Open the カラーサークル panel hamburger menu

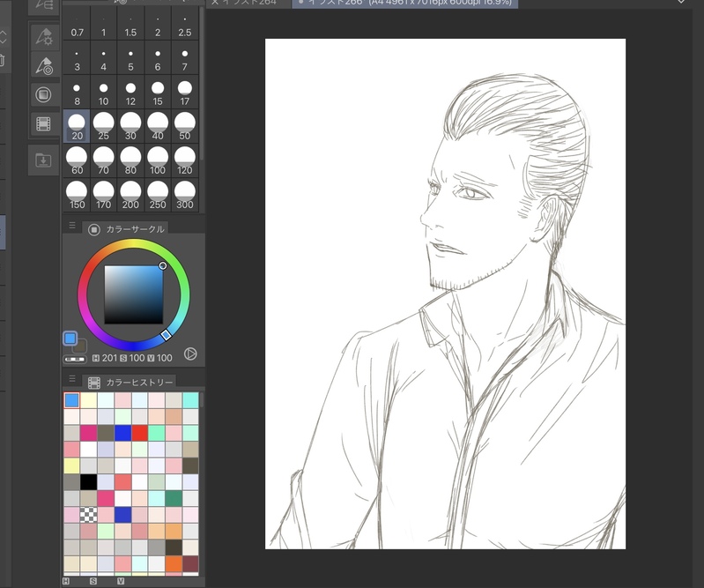point(72,226)
